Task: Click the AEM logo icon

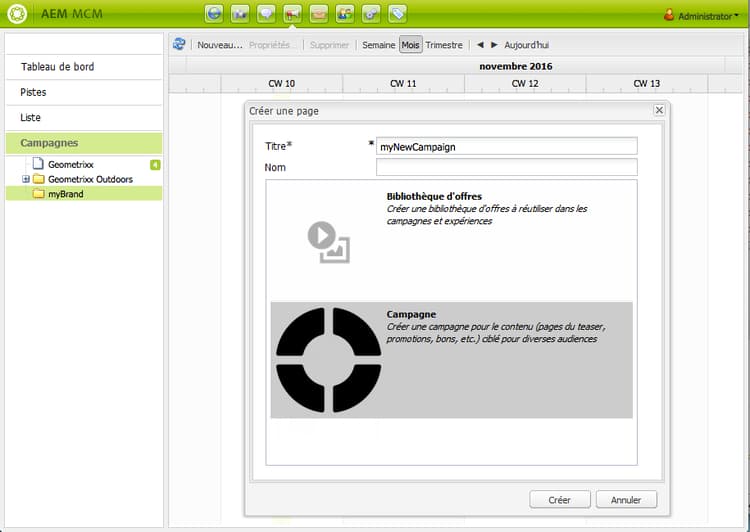Action: click(17, 13)
